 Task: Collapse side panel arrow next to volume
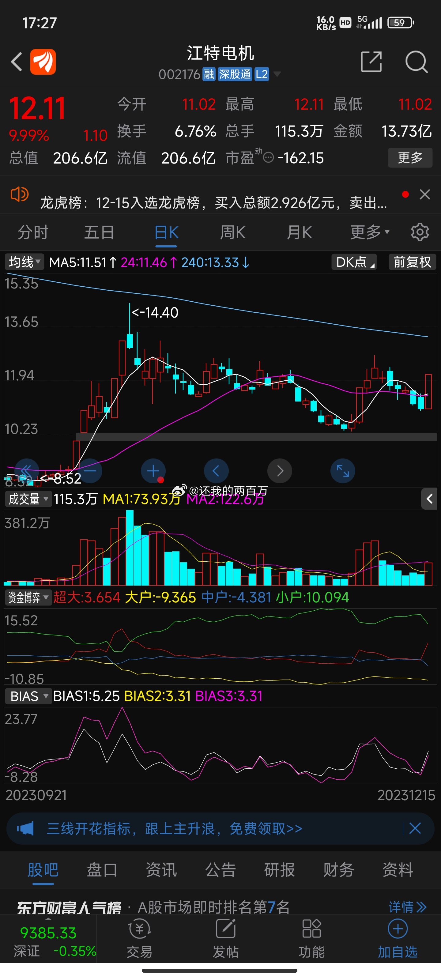point(429,499)
